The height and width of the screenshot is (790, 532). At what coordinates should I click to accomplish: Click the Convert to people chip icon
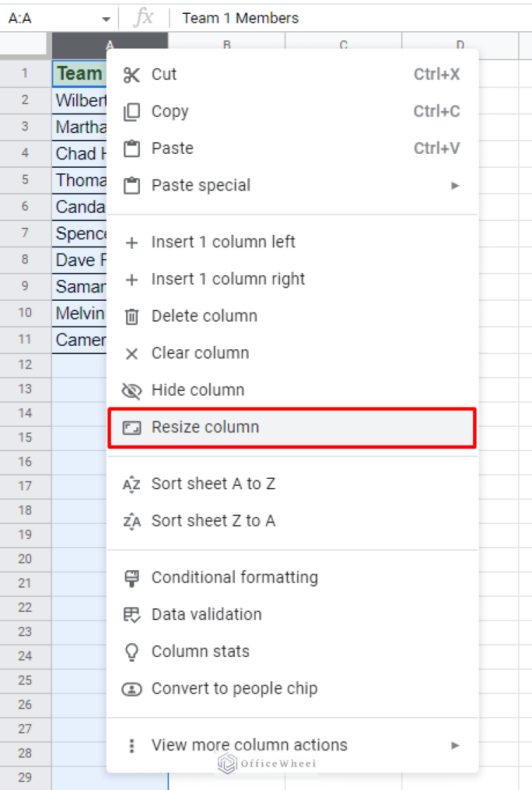132,689
